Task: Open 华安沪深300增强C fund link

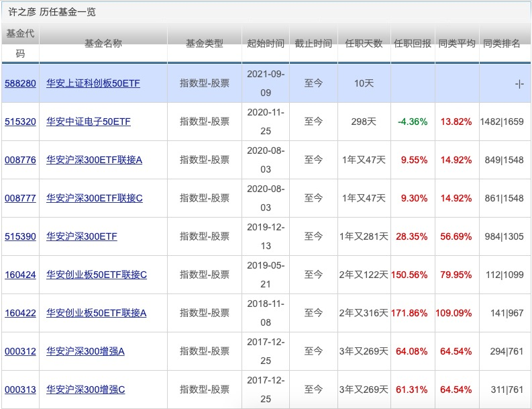Action: [x=85, y=390]
